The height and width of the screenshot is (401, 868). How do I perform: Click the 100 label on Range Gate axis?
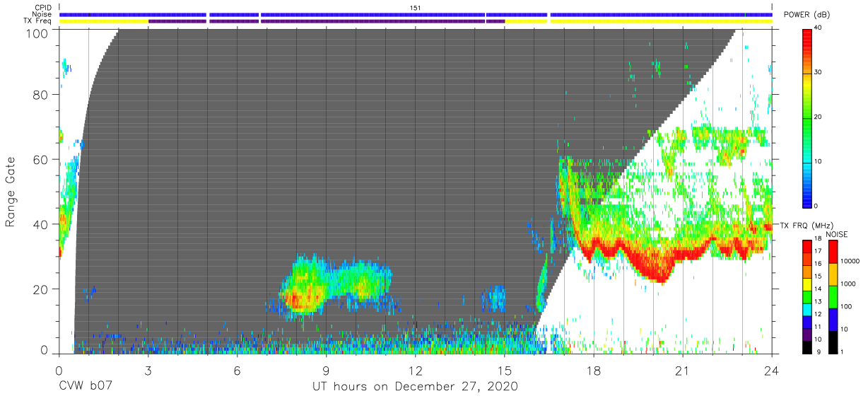(x=38, y=33)
